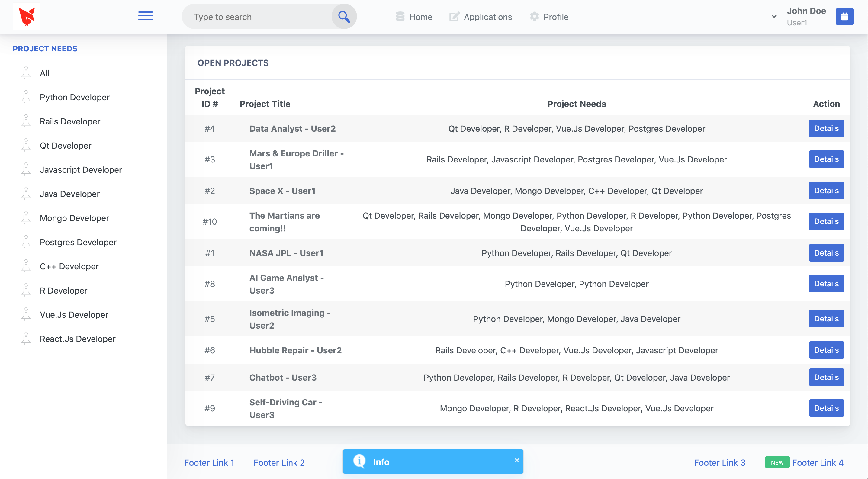This screenshot has width=868, height=479.
Task: Filter projects by Mongo Developer
Action: tap(74, 218)
